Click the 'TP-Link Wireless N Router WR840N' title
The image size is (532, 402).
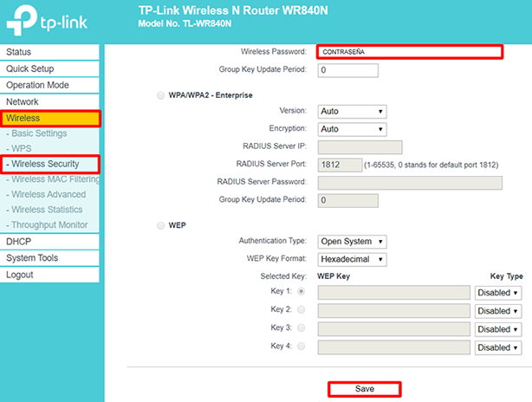pyautogui.click(x=233, y=10)
